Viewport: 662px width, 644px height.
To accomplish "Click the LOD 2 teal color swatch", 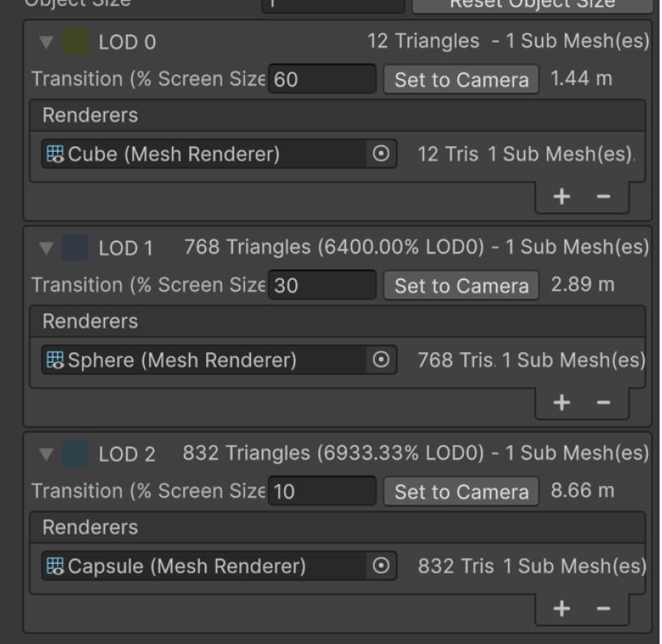I will point(75,454).
